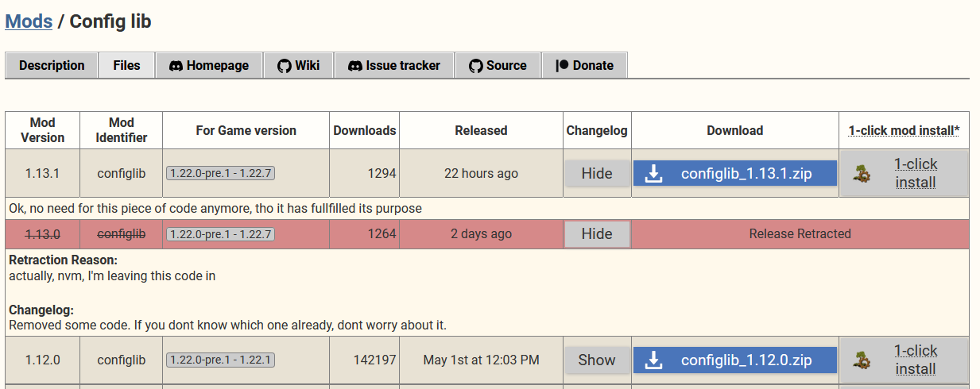The image size is (980, 389).
Task: Click the GitHub icon on Source tab
Action: pos(476,66)
